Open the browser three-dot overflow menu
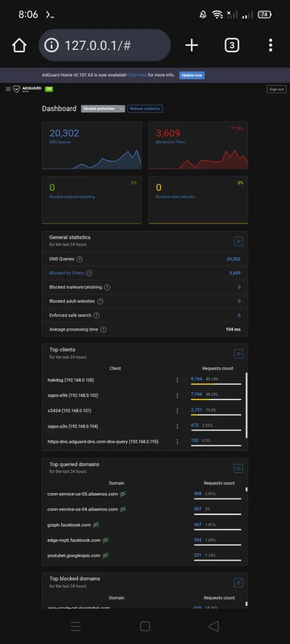Viewport: 290px width, 644px height. (271, 45)
